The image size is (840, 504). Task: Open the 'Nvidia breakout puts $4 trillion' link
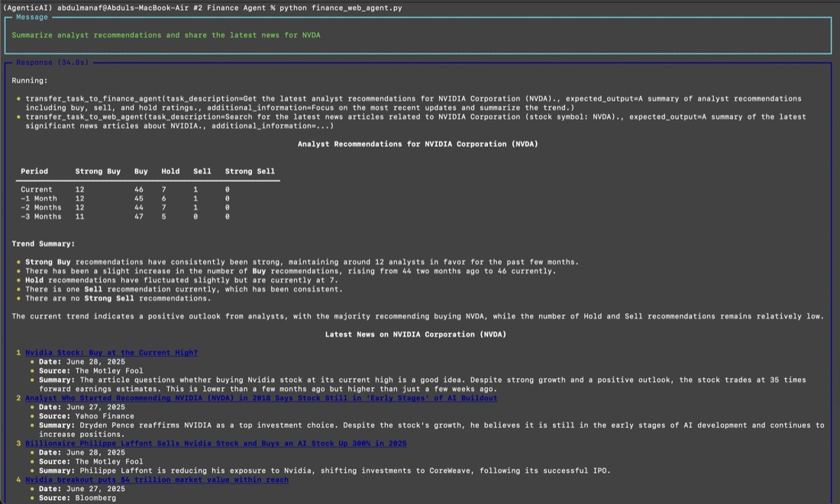coord(157,480)
